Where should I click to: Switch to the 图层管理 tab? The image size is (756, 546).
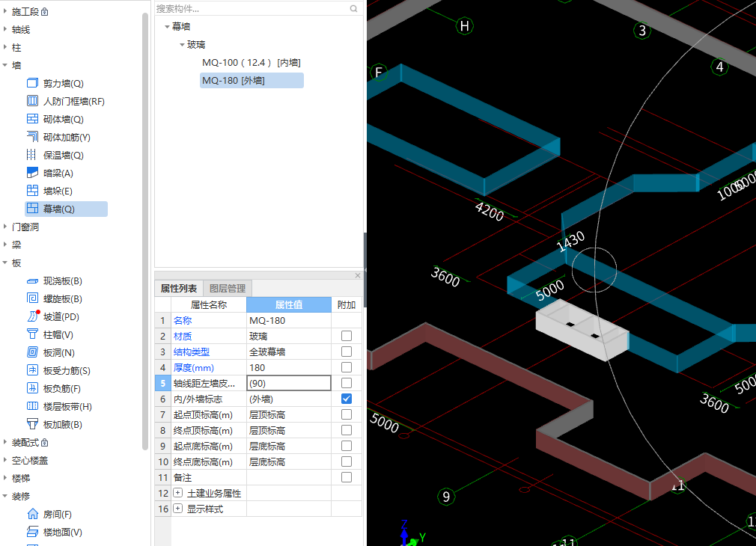(x=227, y=288)
